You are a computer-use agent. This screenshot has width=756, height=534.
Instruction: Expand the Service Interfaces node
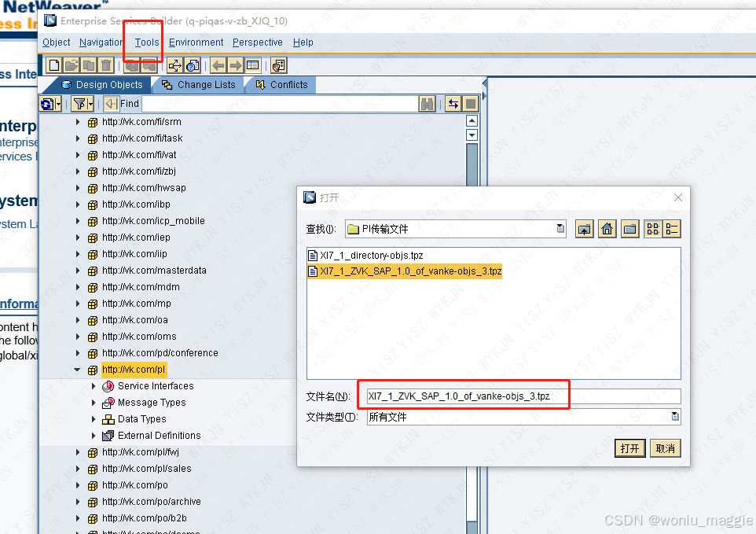(94, 386)
